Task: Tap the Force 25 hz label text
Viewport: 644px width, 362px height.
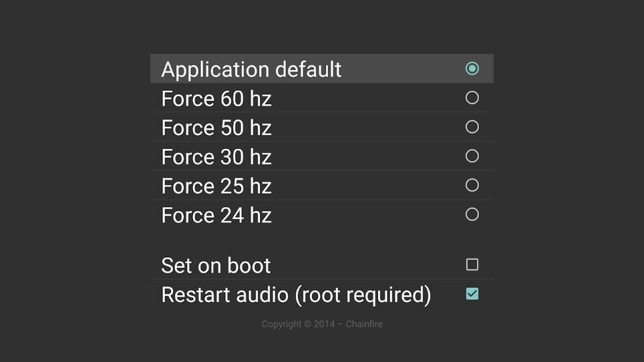Action: pos(216,186)
